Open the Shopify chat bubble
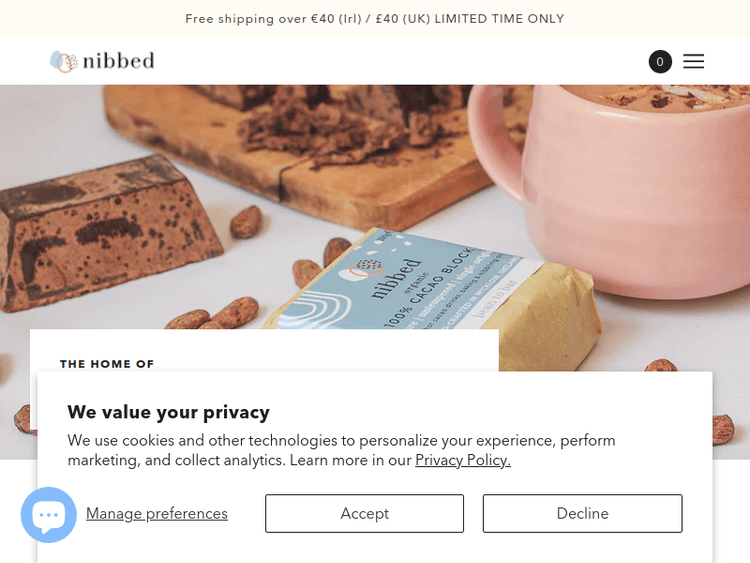The height and width of the screenshot is (563, 750). click(48, 515)
